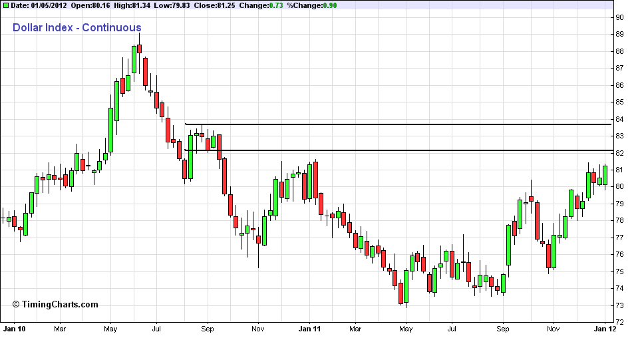644x346 pixels.
Task: Click the price axis label '81'
Action: tap(619, 170)
